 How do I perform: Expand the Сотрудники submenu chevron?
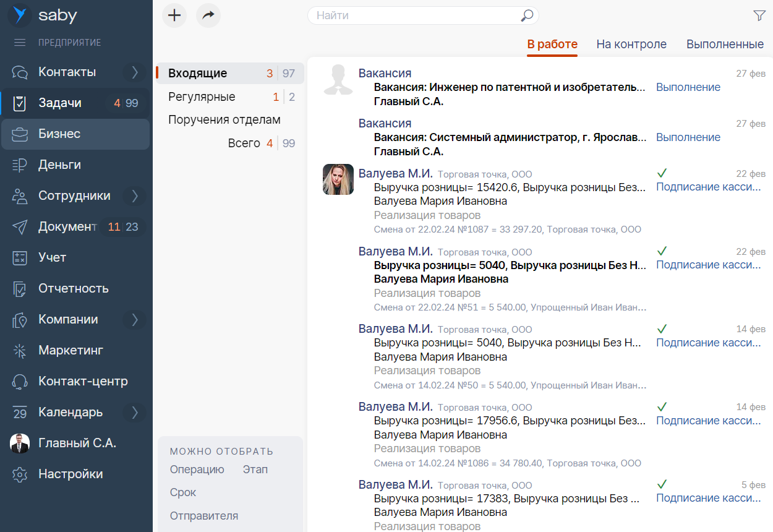(134, 196)
